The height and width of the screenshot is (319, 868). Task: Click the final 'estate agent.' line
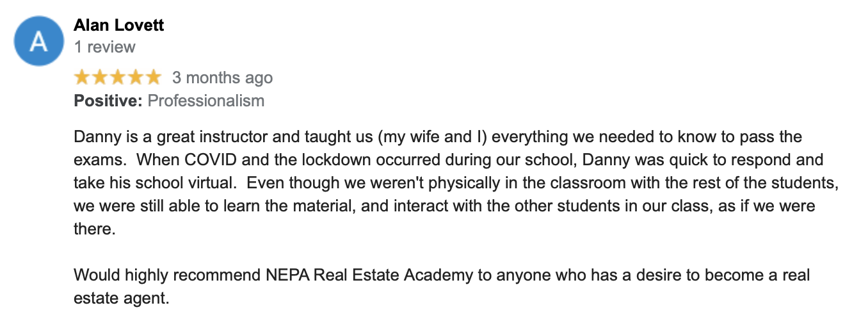click(x=122, y=299)
